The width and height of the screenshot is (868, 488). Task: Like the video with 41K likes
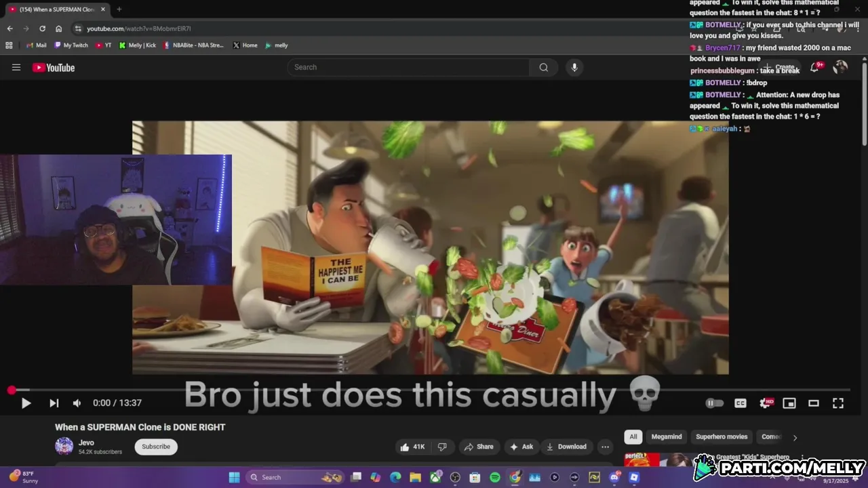[412, 447]
